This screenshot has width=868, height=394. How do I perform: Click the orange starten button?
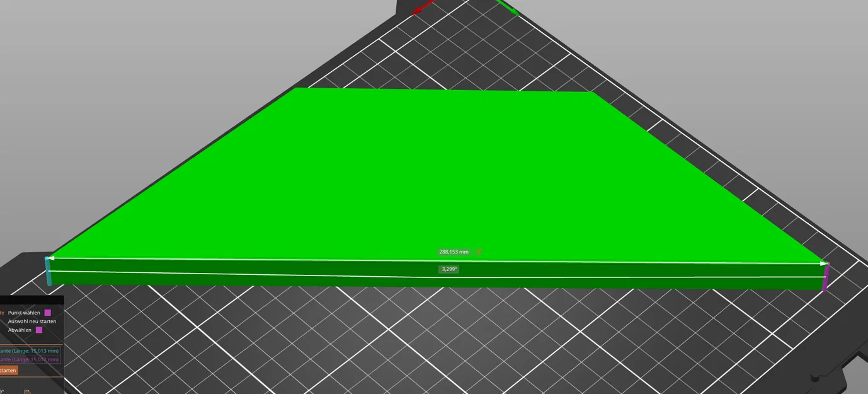point(9,370)
